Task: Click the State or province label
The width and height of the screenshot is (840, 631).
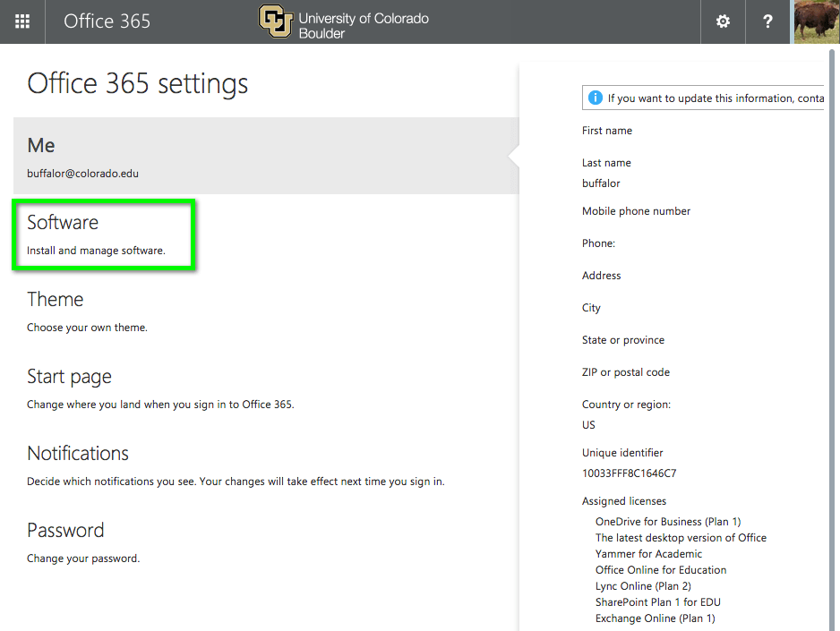Action: point(623,340)
